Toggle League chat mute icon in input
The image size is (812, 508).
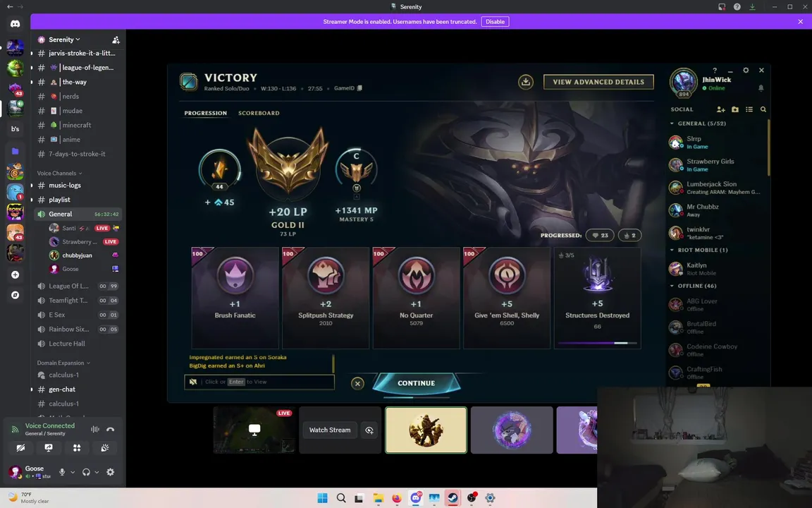pyautogui.click(x=192, y=382)
